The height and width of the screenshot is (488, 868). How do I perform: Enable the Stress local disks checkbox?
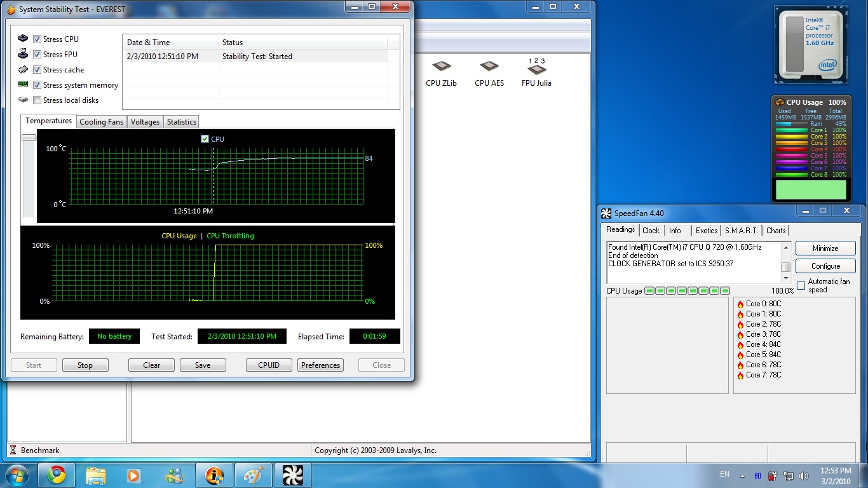pos(37,100)
